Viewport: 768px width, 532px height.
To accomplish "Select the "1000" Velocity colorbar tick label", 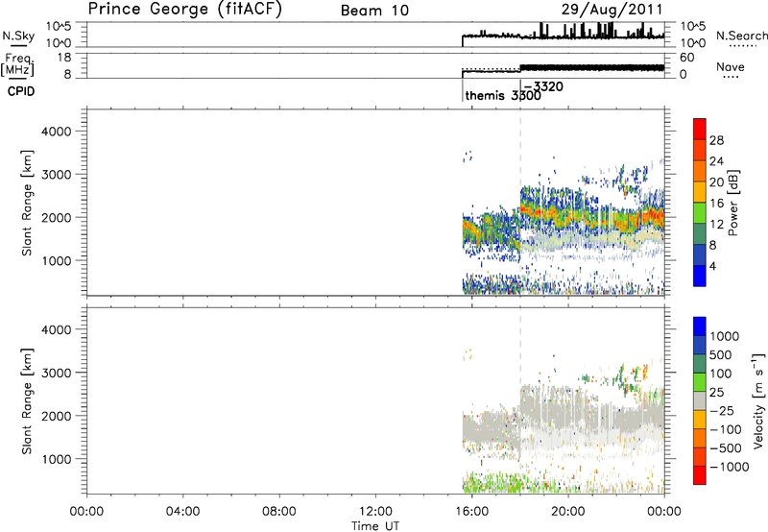I will [x=724, y=336].
